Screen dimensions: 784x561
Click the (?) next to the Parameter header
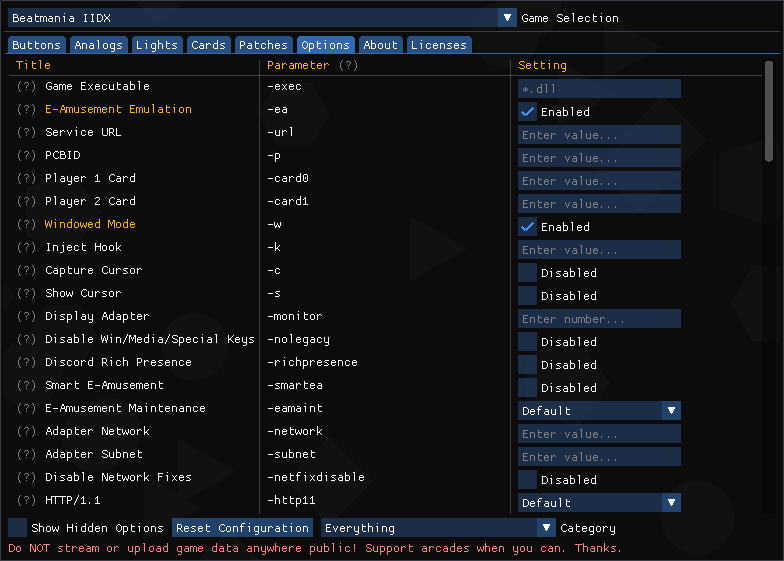point(348,66)
